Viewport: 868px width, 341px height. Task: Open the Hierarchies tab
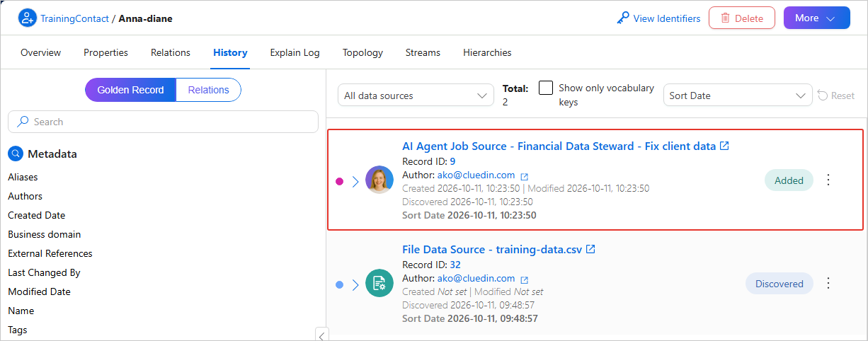coord(487,52)
